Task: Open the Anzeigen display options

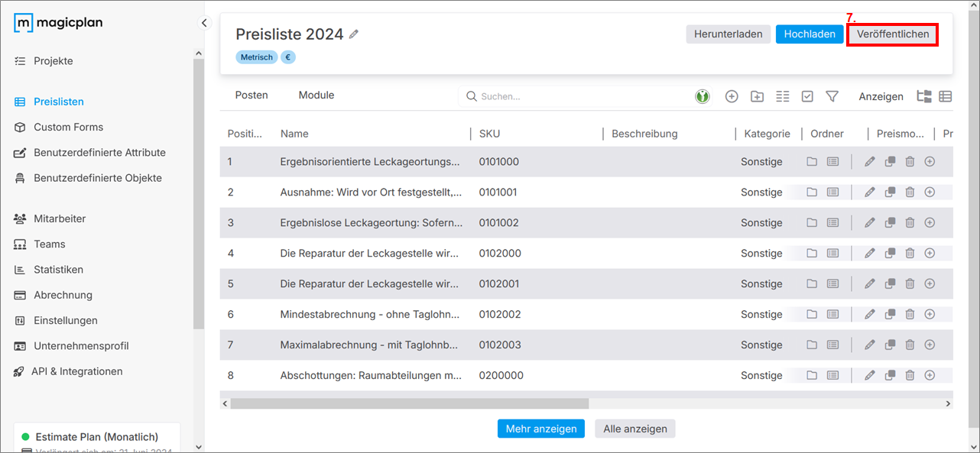Action: [881, 96]
